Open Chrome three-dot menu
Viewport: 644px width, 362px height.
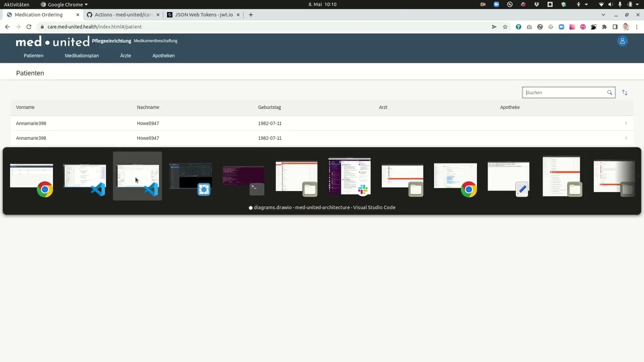(x=636, y=27)
